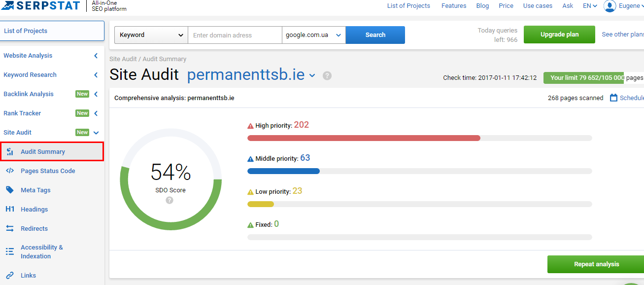Screen dimensions: 644x285
Task: Click the High priority red progress bar
Action: (364, 138)
